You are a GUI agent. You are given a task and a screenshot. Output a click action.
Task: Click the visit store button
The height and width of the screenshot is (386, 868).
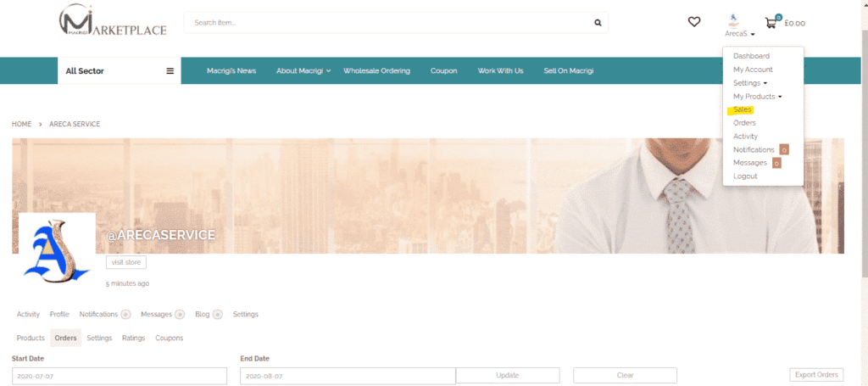pos(126,262)
